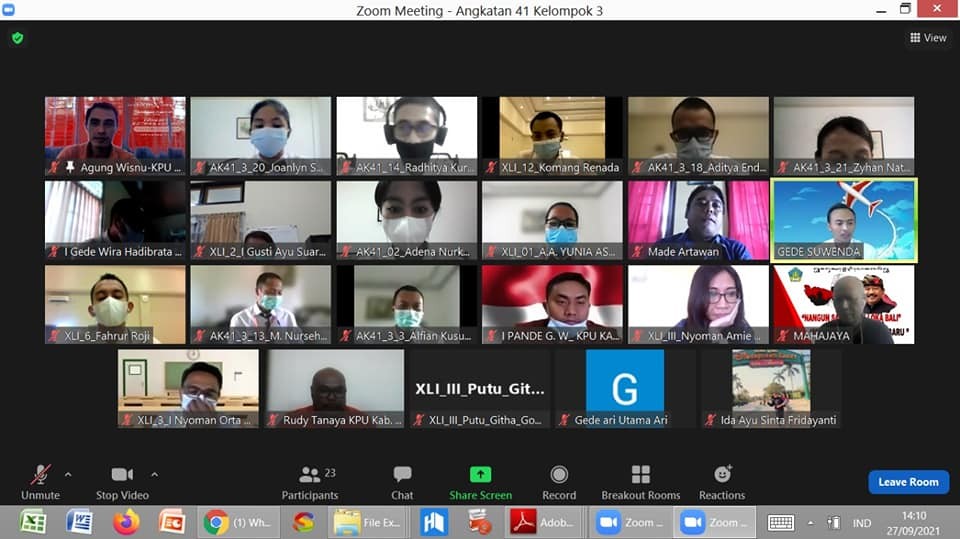Start recording the meeting

(559, 481)
